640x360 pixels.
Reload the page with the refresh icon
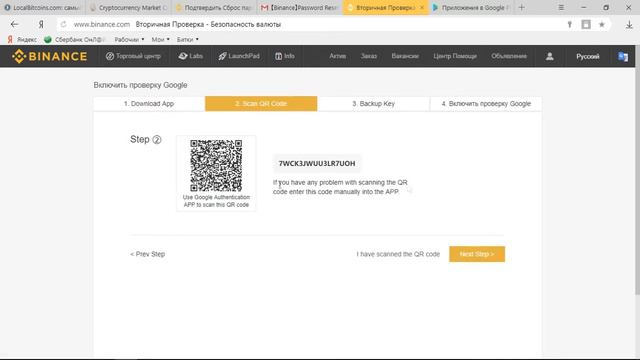(64, 24)
